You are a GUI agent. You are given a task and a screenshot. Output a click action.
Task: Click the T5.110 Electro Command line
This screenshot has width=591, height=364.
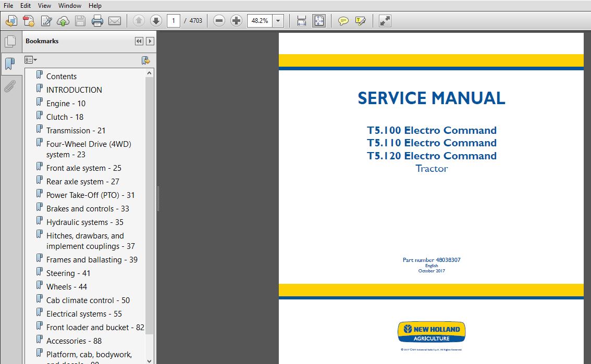432,143
